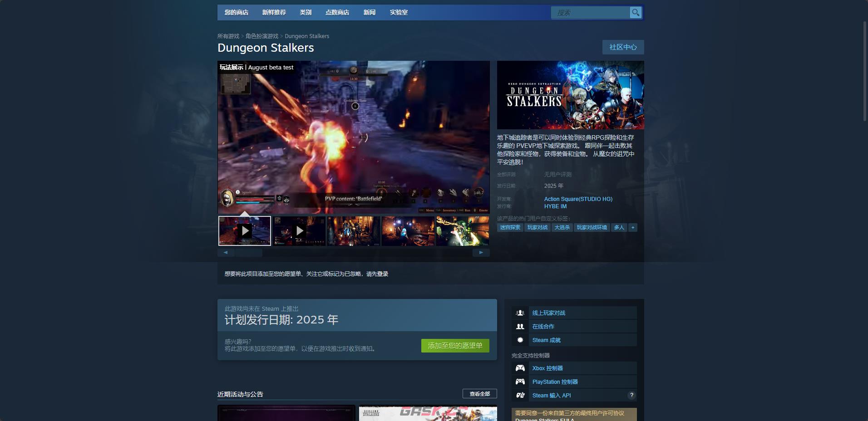868x421 pixels.
Task: Click the Steam achievements star icon
Action: [x=520, y=340]
